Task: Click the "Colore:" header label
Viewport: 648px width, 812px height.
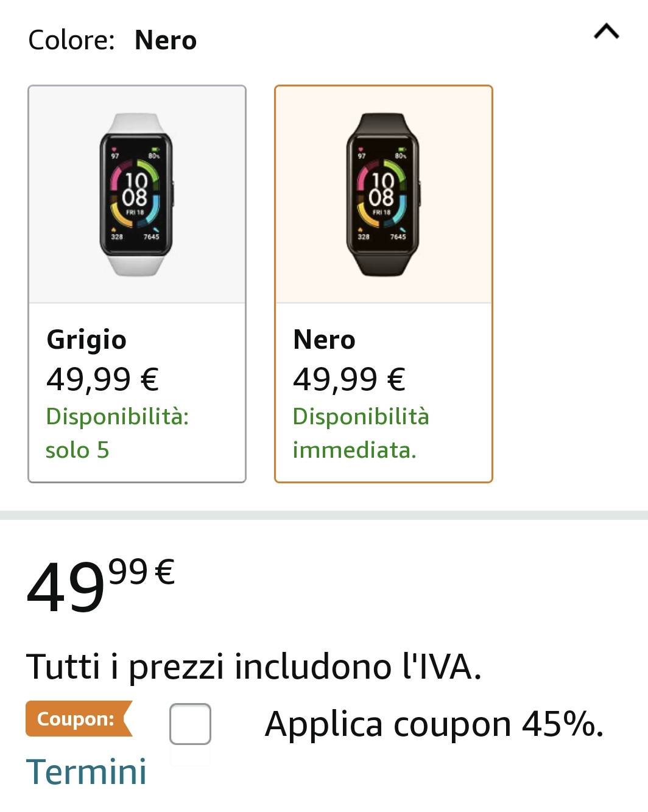Action: [71, 40]
